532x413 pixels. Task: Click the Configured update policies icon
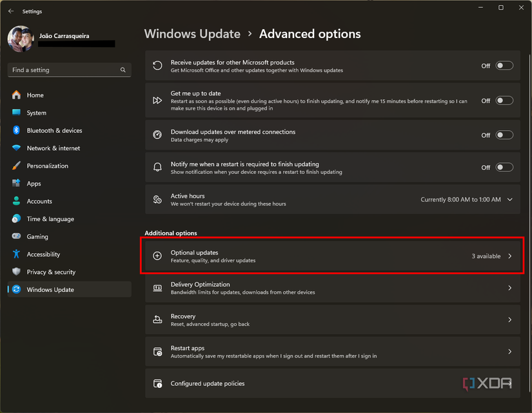pyautogui.click(x=157, y=383)
